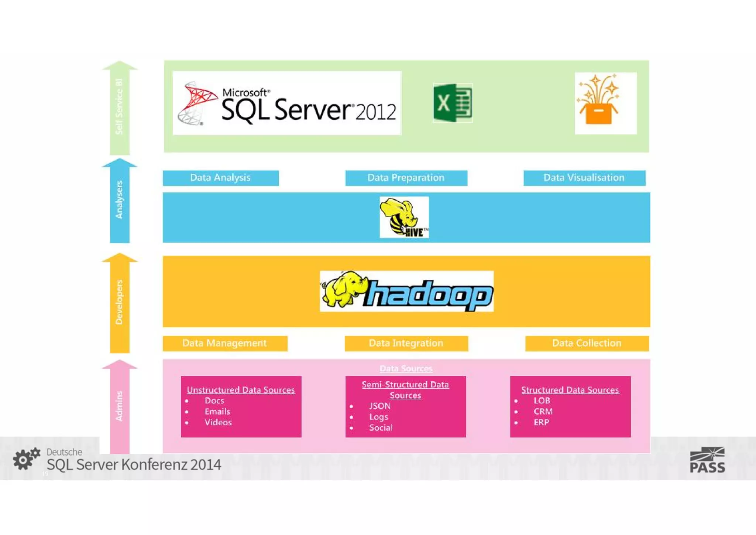Click the Microsoft SQL Server 2012 logo
756x535 pixels.
pyautogui.click(x=287, y=103)
